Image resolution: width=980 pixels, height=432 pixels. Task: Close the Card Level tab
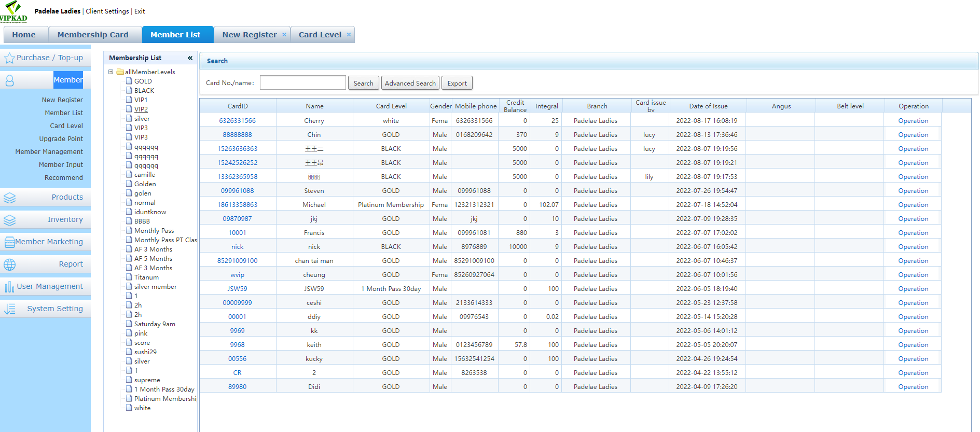(349, 35)
